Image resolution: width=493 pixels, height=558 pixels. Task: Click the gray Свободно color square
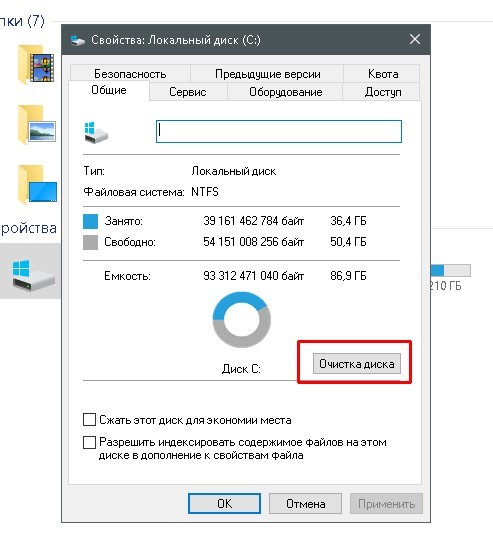pos(90,242)
